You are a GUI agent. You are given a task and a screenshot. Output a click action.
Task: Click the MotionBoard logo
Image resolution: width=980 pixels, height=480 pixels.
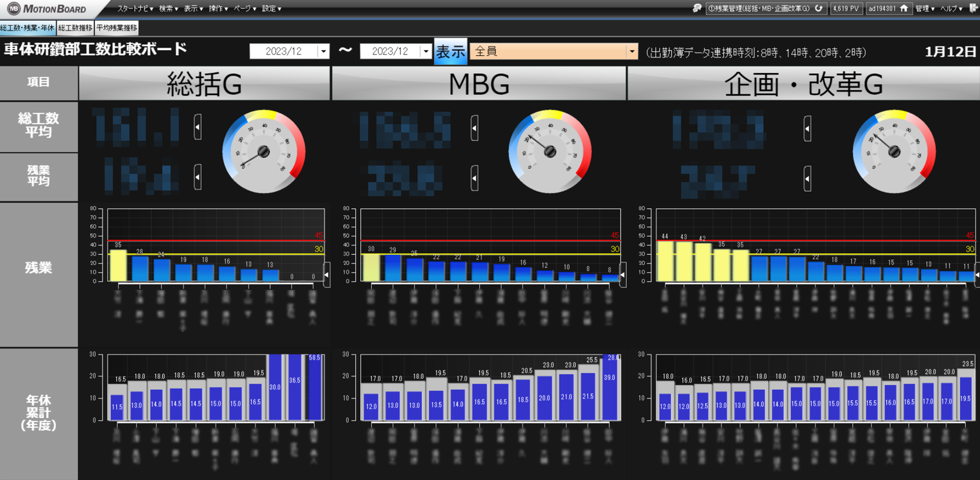[x=48, y=9]
